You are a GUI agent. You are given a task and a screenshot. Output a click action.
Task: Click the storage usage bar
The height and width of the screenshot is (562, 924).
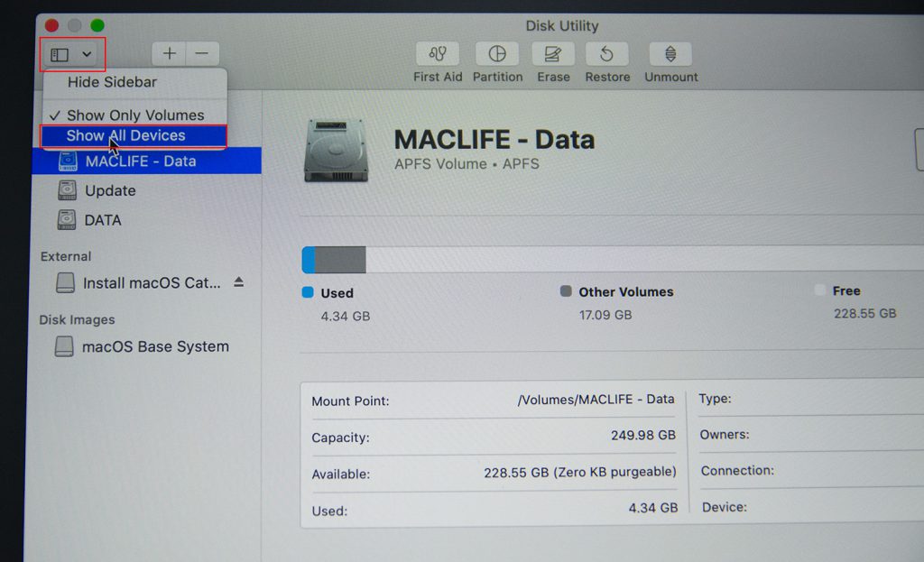tap(541, 259)
